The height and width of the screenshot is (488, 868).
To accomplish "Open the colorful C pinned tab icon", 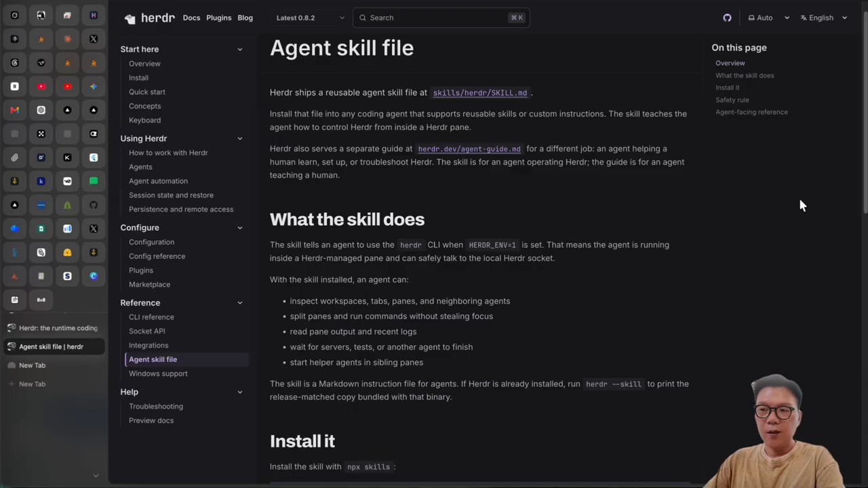I will click(x=94, y=276).
